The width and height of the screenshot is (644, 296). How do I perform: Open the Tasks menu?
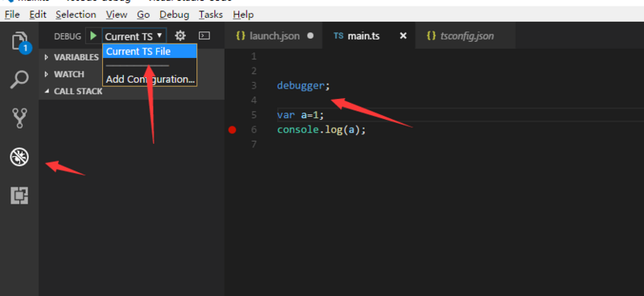pos(211,14)
